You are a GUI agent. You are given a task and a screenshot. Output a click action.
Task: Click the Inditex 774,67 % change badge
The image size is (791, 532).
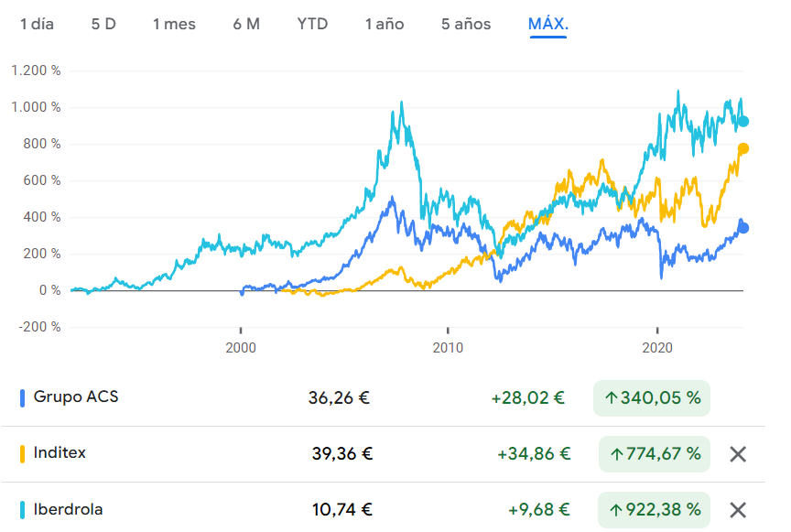(655, 453)
